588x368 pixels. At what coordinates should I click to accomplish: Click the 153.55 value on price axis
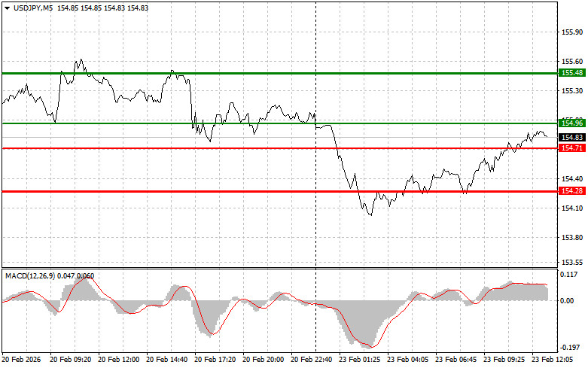point(572,263)
